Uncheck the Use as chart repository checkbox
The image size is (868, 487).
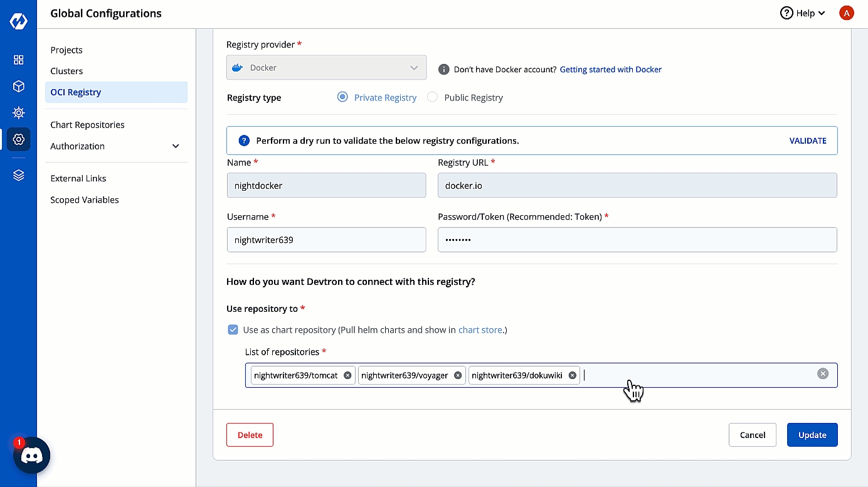coord(233,330)
